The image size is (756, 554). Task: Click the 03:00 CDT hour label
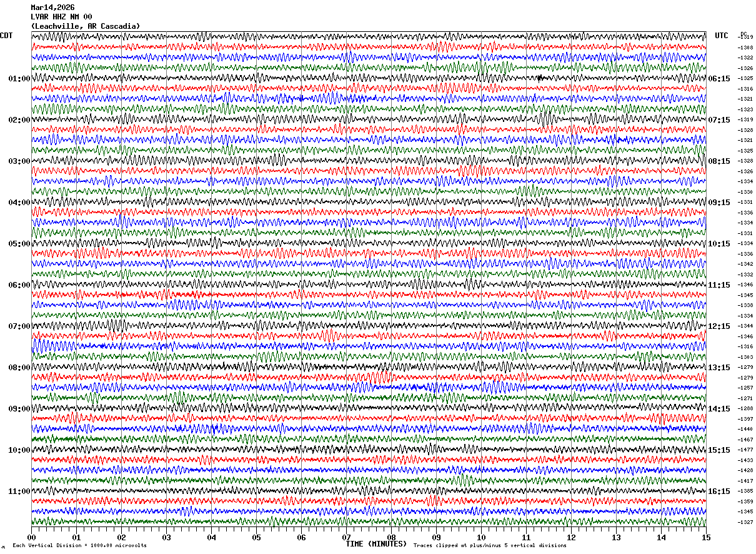tap(19, 161)
